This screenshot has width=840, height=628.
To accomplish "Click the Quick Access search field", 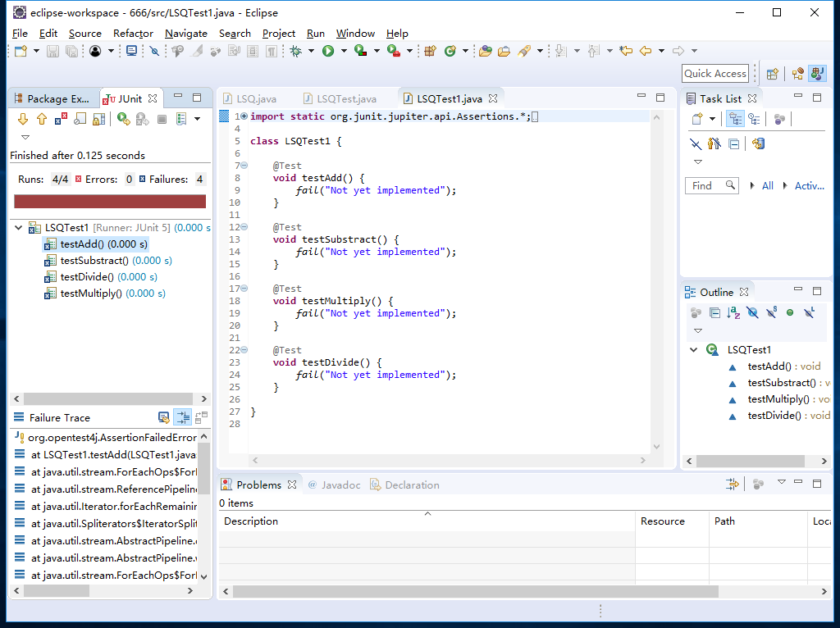I will tap(715, 74).
